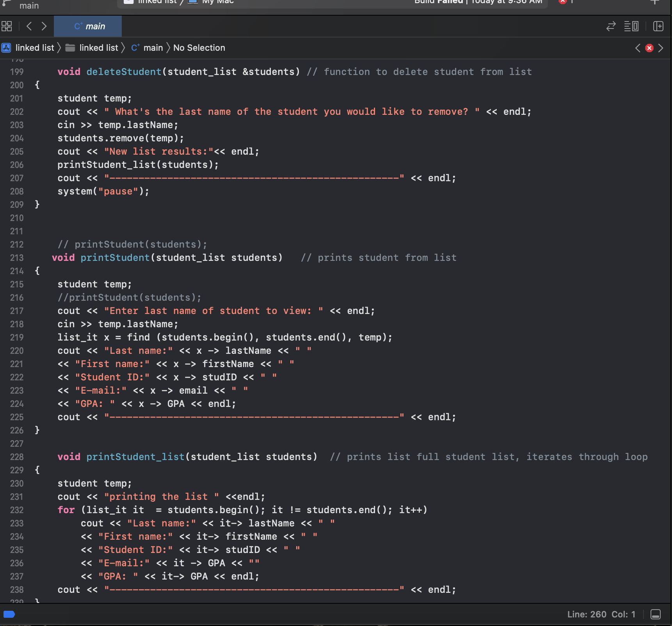
Task: Click the red error issue indicator
Action: 649,48
